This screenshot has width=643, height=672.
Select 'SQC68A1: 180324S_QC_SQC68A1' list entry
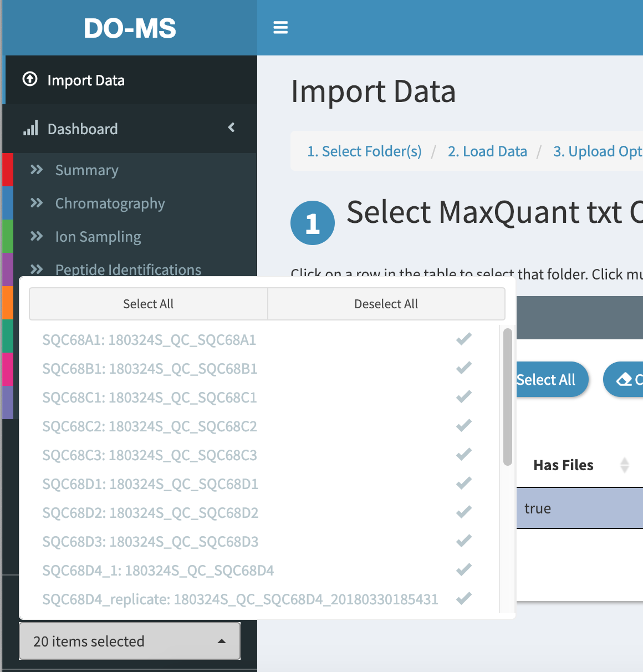point(149,339)
